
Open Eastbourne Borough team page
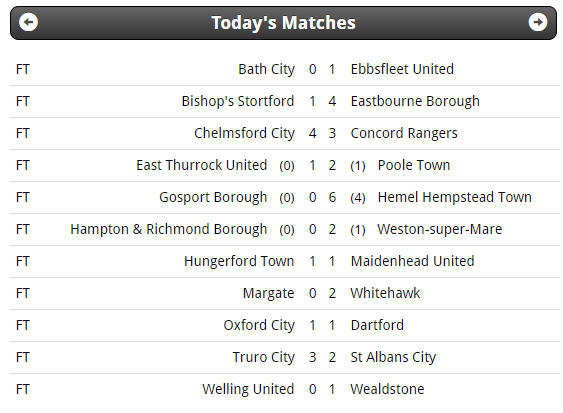(415, 101)
